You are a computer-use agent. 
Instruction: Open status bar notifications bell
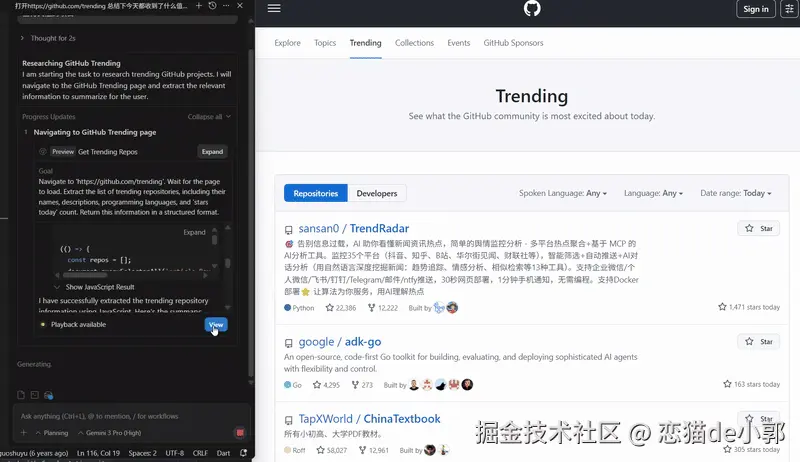point(244,453)
